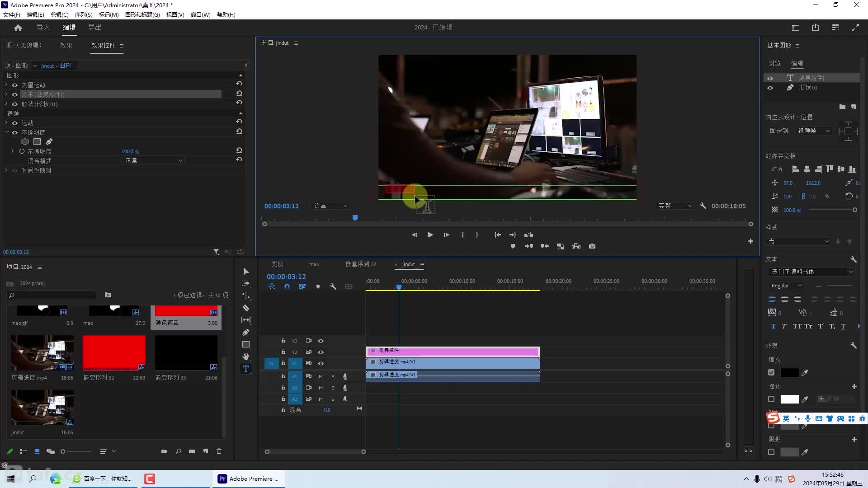Select the 剪辑进度.mp4 thumbnail in project panel
This screenshot has height=488, width=868.
(42, 352)
